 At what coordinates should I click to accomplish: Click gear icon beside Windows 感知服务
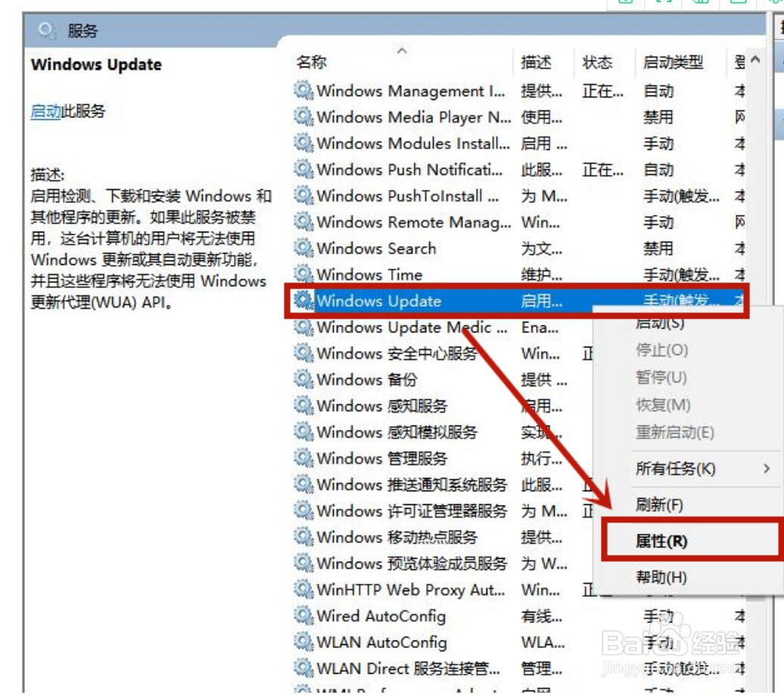(303, 406)
